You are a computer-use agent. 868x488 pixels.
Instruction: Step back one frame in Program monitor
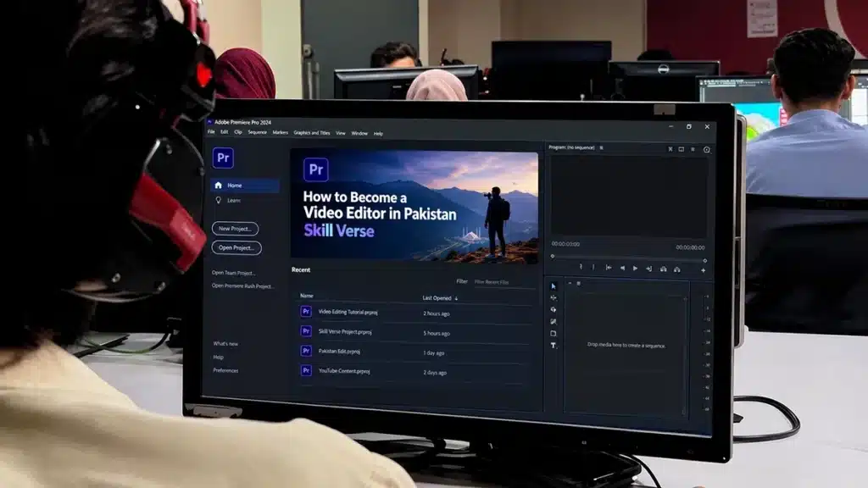point(622,269)
